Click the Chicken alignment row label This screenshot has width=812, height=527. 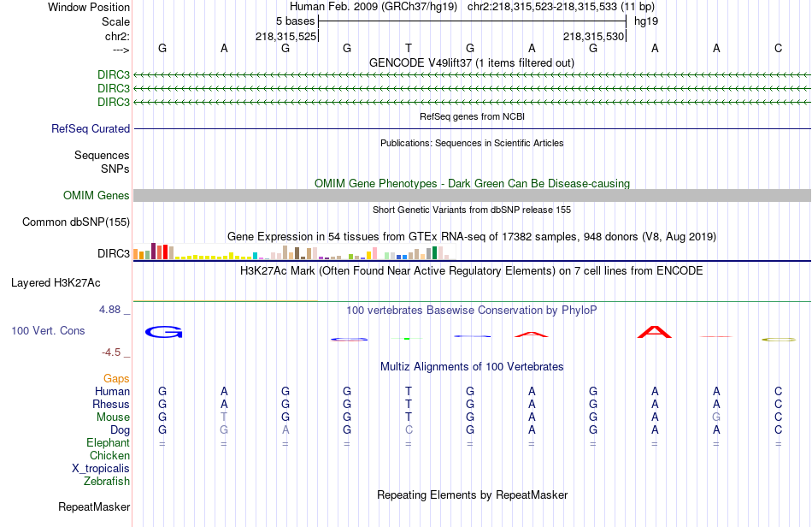[109, 455]
